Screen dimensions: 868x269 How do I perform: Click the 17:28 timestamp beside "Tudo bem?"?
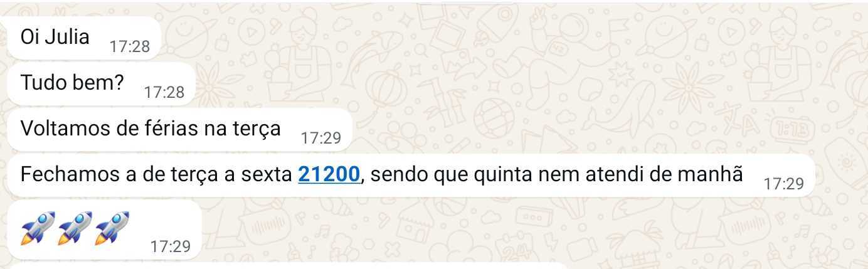(164, 92)
